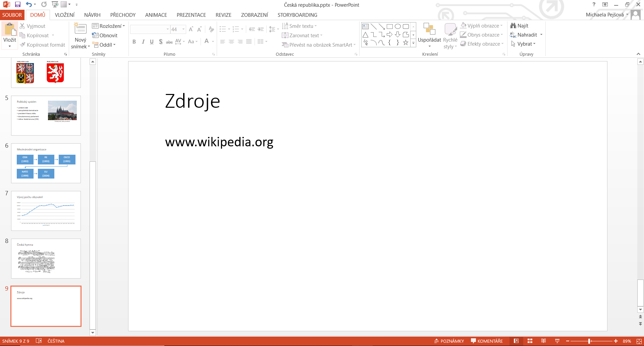The height and width of the screenshot is (346, 644).
Task: Click the Save icon in quick access toolbar
Action: click(18, 4)
